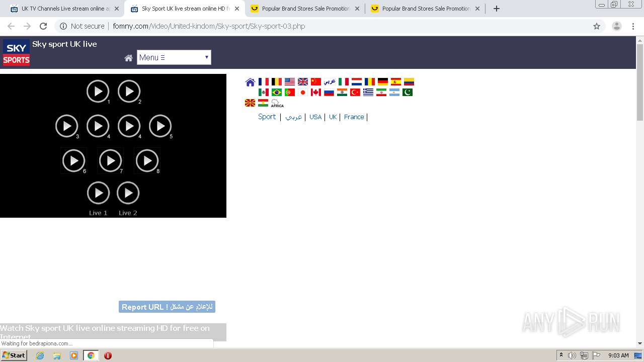Open the France flag channel list

264,81
